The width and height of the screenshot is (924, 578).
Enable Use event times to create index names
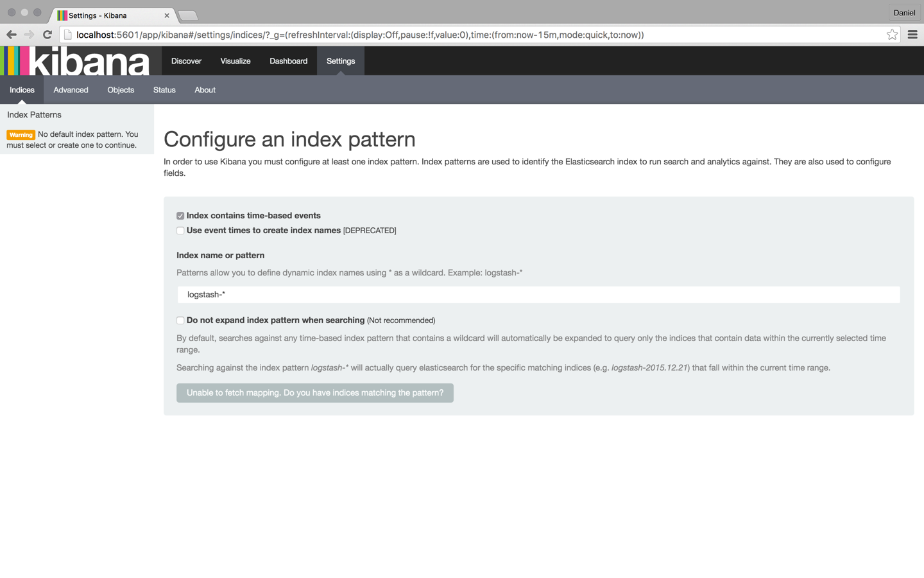pos(180,231)
